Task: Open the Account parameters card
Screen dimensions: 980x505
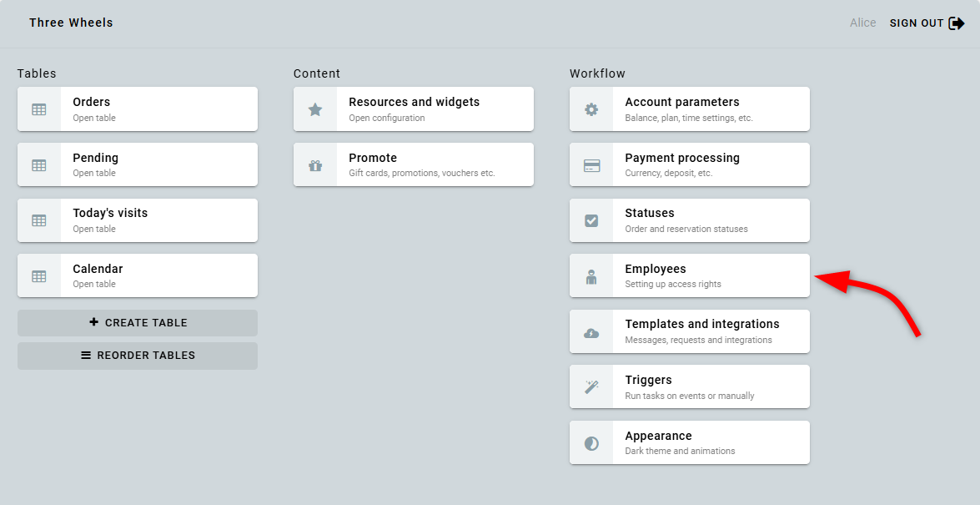Action: pos(690,109)
